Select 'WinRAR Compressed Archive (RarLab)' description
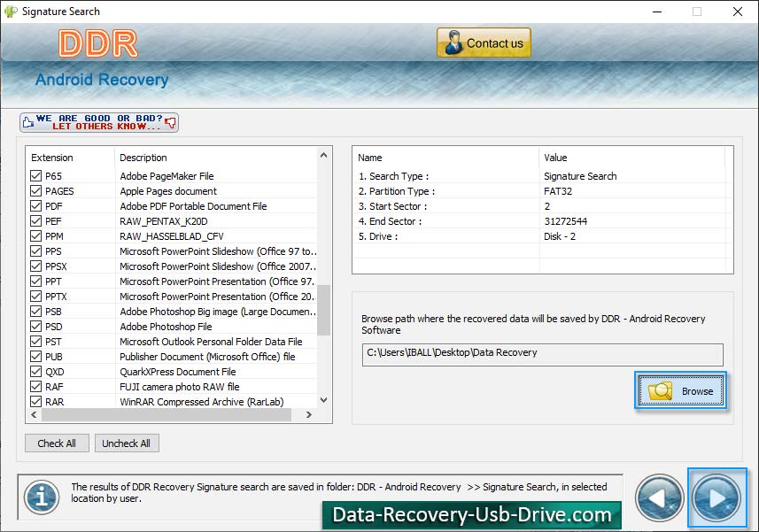 pyautogui.click(x=201, y=401)
